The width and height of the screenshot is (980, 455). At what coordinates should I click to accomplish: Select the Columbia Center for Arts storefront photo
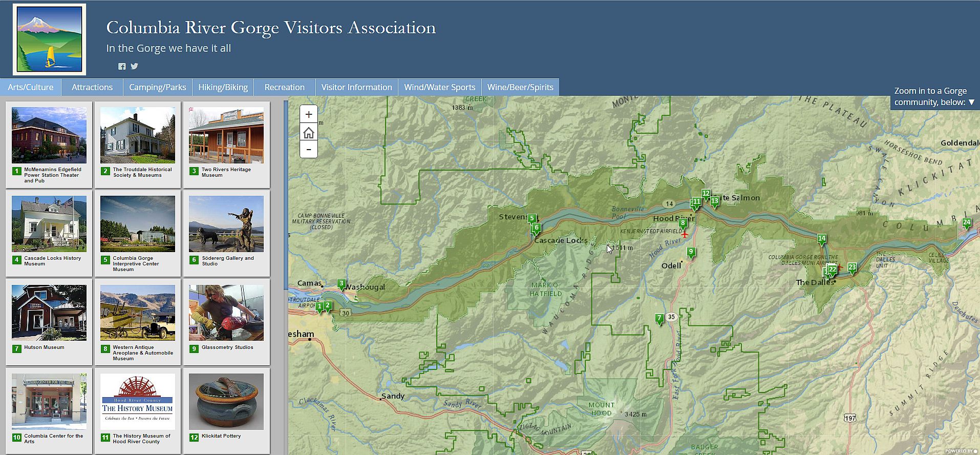pos(49,402)
